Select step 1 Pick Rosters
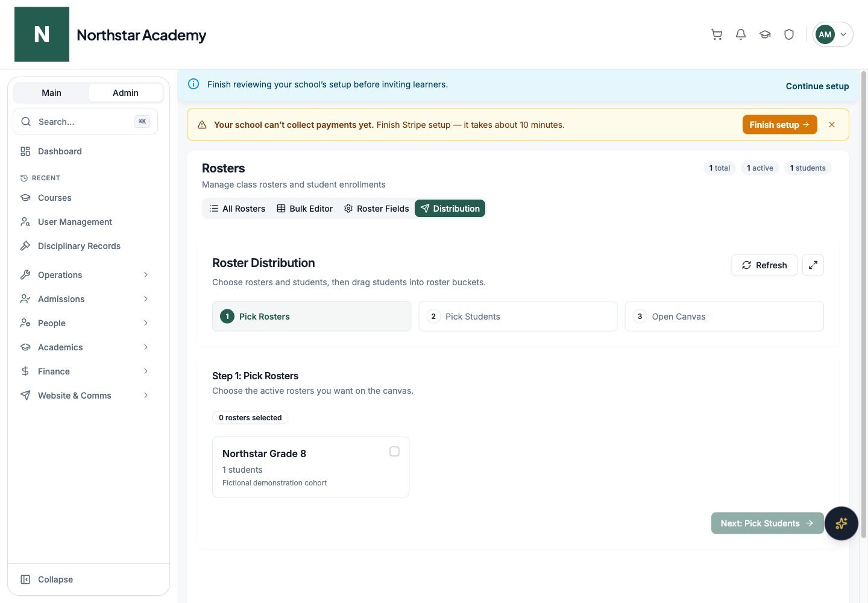 tap(312, 317)
